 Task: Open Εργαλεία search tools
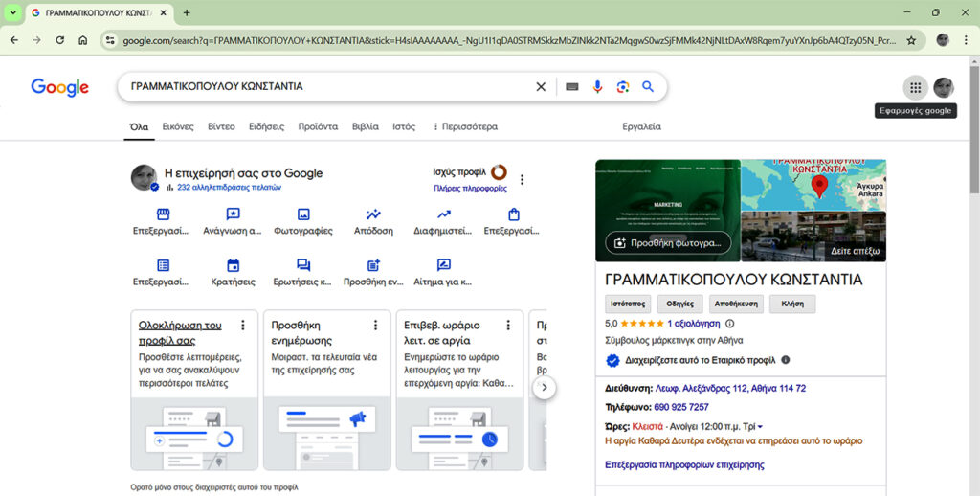tap(641, 126)
